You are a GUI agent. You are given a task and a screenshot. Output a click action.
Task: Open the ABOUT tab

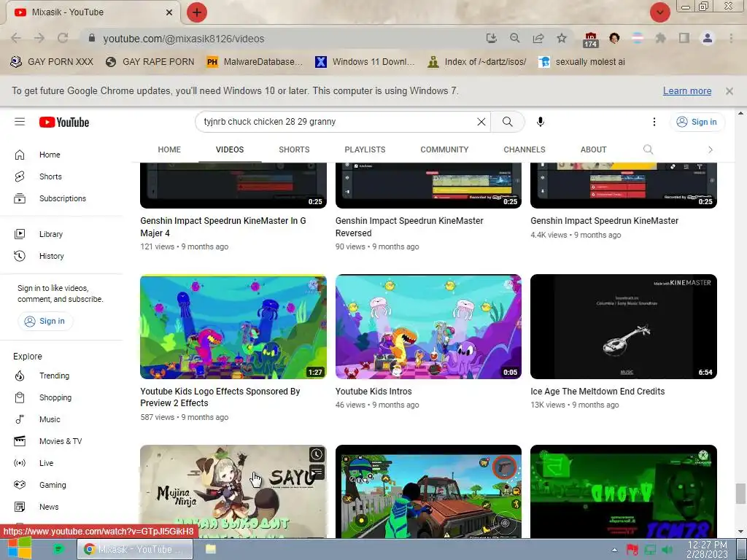tap(594, 149)
